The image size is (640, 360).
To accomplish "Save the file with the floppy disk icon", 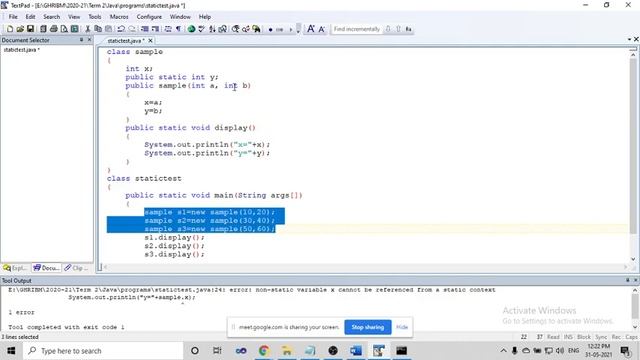I will click(30, 29).
